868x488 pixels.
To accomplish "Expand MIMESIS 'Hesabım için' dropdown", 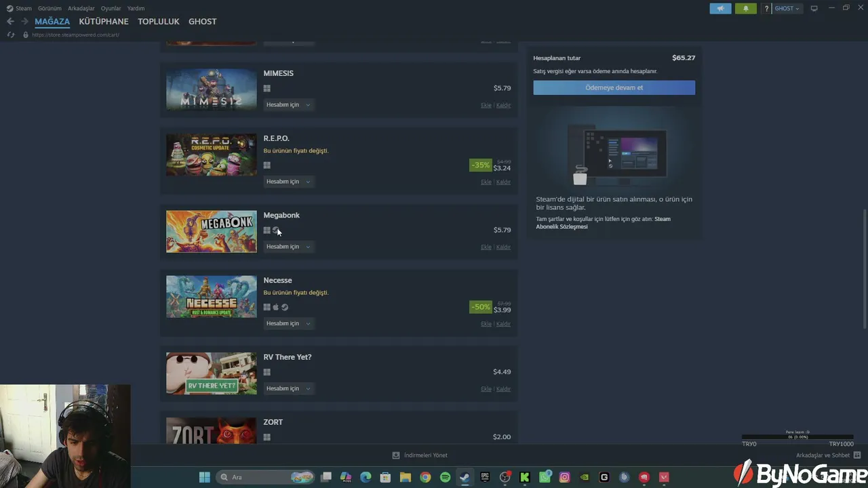I will coord(288,105).
